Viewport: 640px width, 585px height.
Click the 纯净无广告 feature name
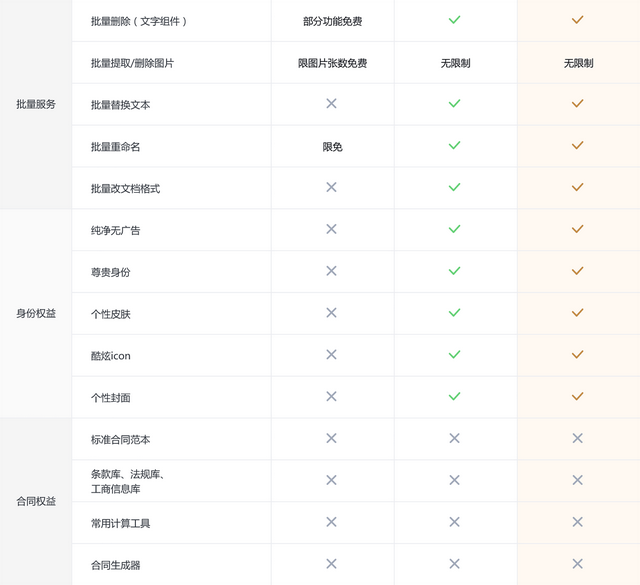[x=116, y=231]
